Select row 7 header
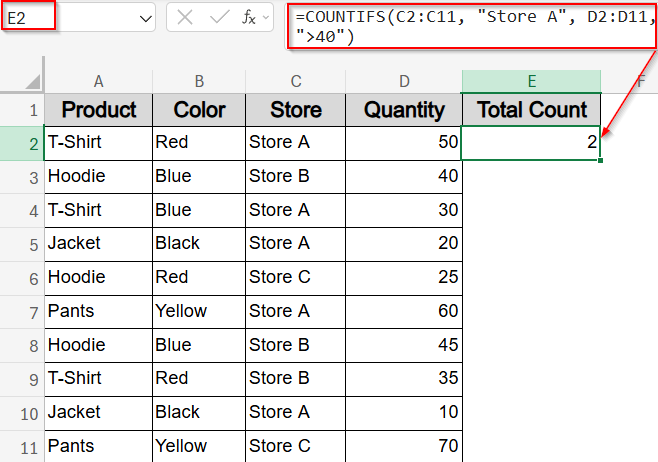Screen dimensions: 658x462 [x=22, y=312]
